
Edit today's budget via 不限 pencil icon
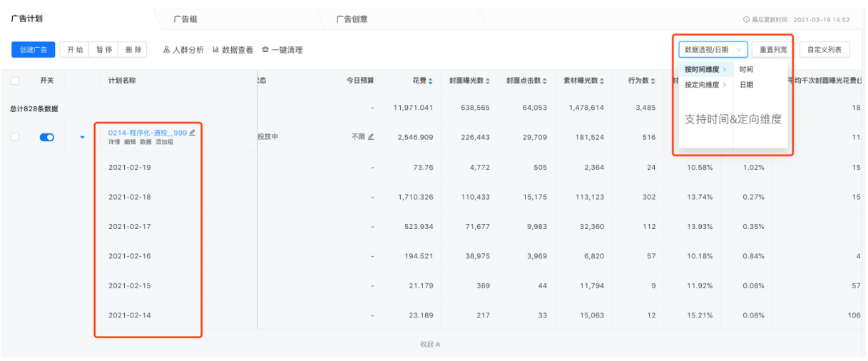[370, 137]
